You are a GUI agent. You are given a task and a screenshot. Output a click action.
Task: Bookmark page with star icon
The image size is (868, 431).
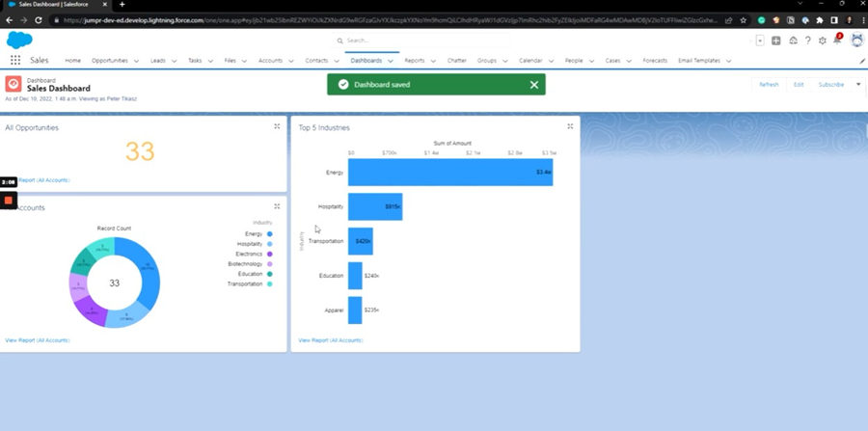[743, 20]
